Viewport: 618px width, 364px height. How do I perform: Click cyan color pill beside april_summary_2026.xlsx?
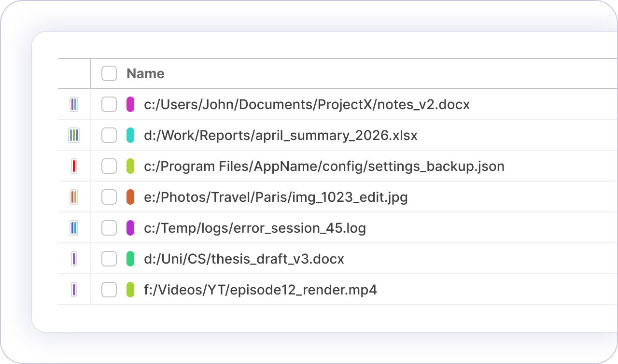point(130,135)
